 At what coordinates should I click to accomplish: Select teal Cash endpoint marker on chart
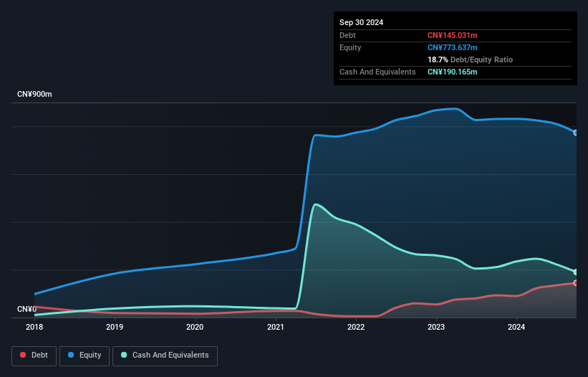tap(576, 272)
